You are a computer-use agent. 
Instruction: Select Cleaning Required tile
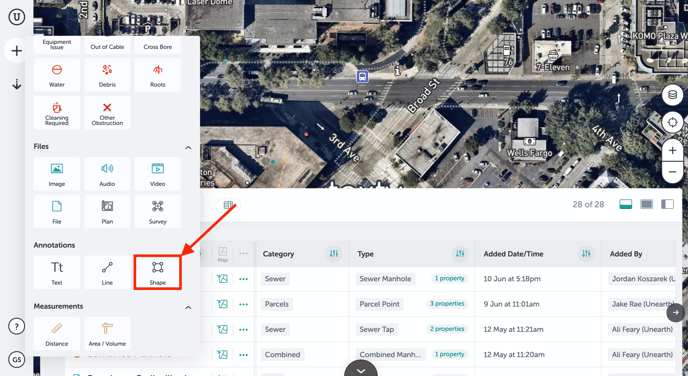[57, 113]
